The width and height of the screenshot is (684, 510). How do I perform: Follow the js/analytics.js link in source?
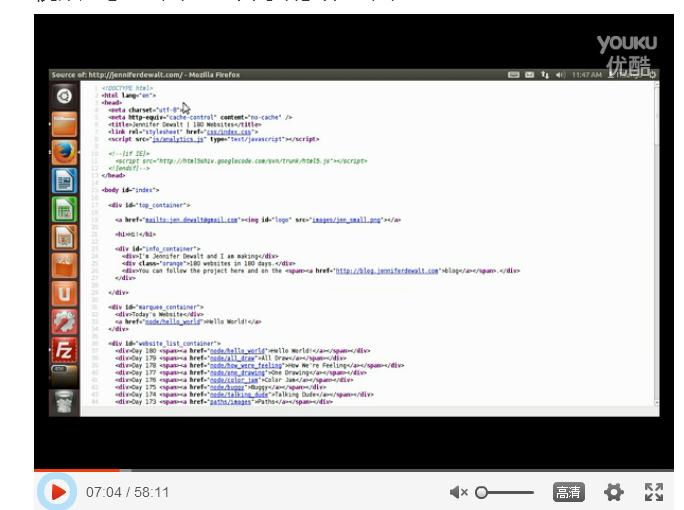pyautogui.click(x=178, y=139)
